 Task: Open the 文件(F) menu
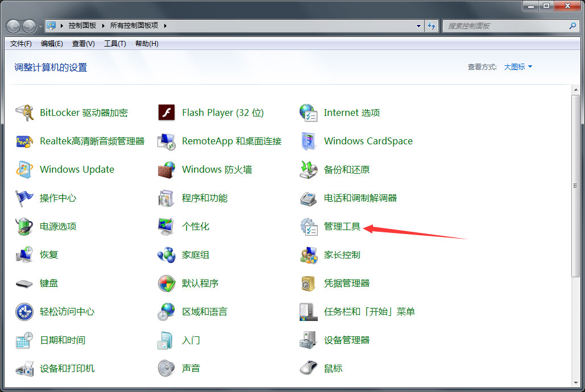click(20, 44)
